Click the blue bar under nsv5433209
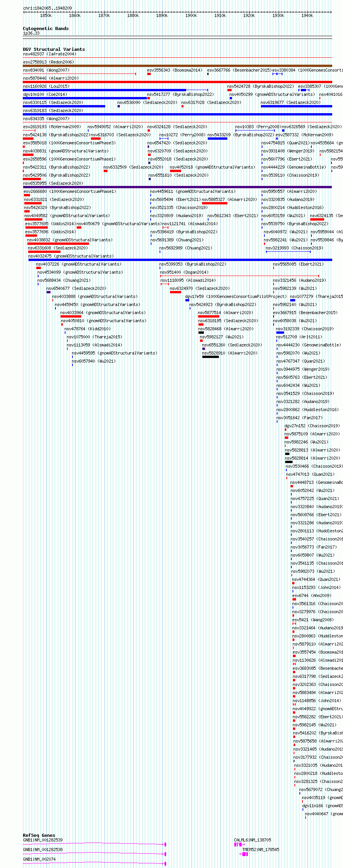This screenshot has height=868, width=343. [218, 139]
